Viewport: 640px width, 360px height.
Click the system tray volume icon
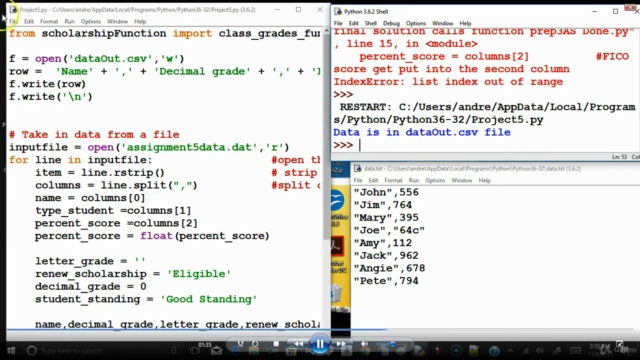pyautogui.click(x=540, y=351)
